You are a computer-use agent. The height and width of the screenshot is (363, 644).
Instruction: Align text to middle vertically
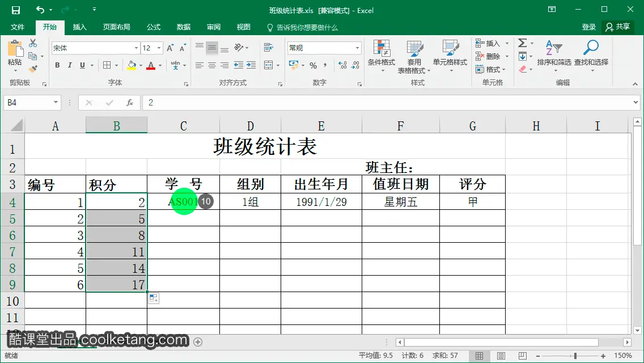click(212, 48)
